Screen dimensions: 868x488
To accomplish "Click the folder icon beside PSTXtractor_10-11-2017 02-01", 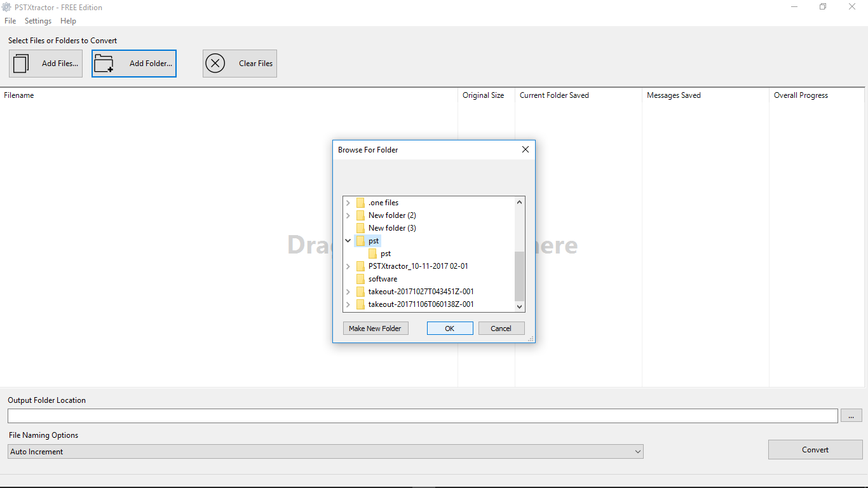I will coord(360,266).
